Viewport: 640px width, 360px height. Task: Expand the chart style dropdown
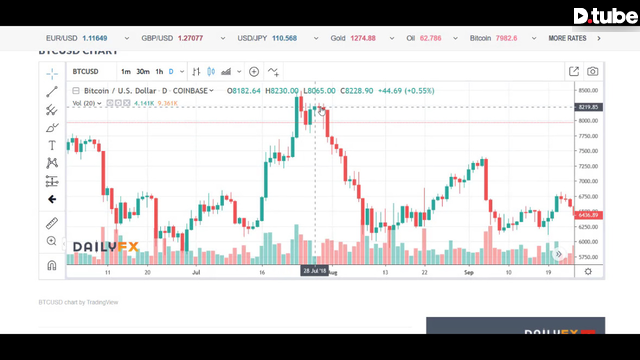click(239, 72)
